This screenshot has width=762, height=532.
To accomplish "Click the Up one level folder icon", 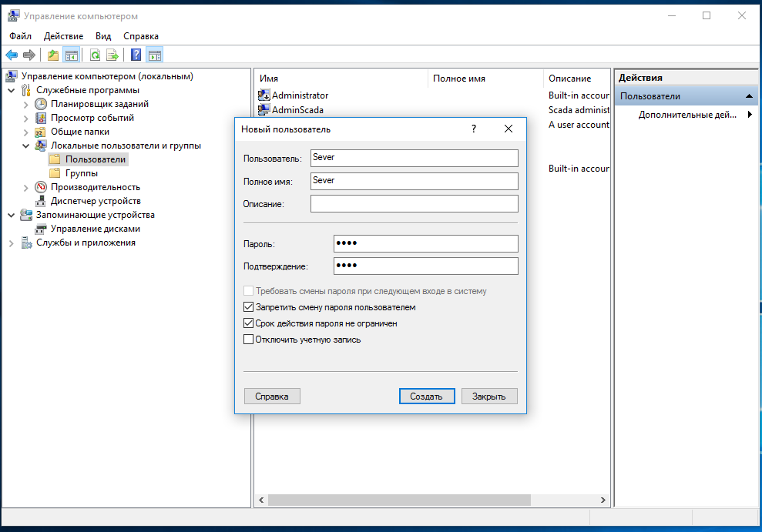I will pos(52,55).
